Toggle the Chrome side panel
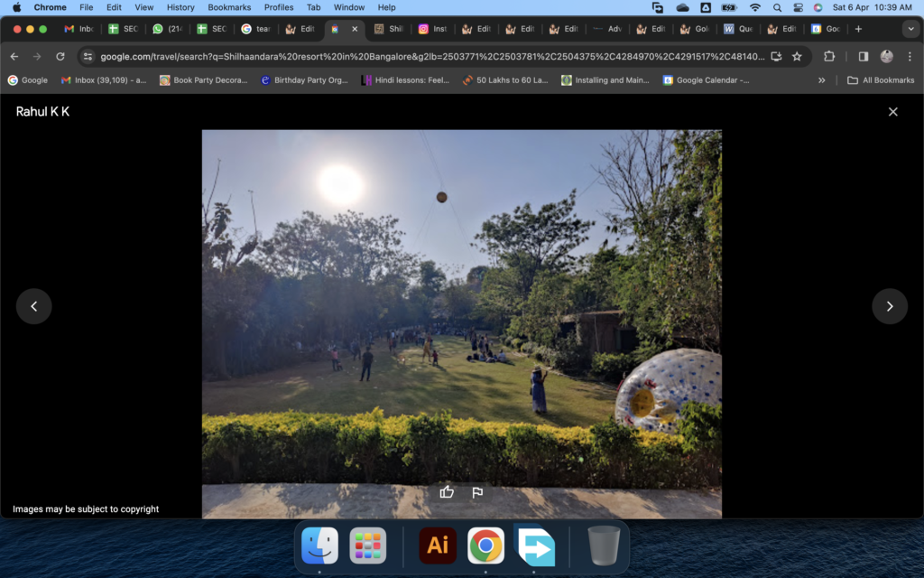 863,56
